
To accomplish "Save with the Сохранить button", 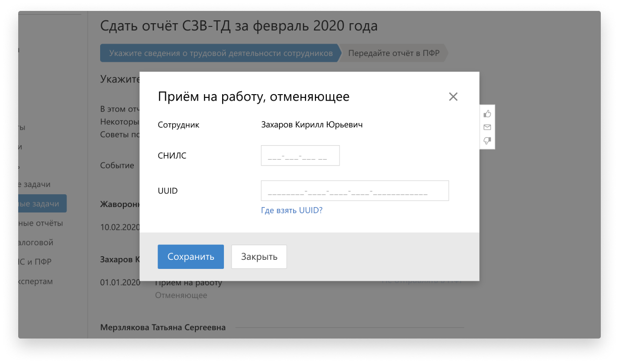I will click(191, 257).
